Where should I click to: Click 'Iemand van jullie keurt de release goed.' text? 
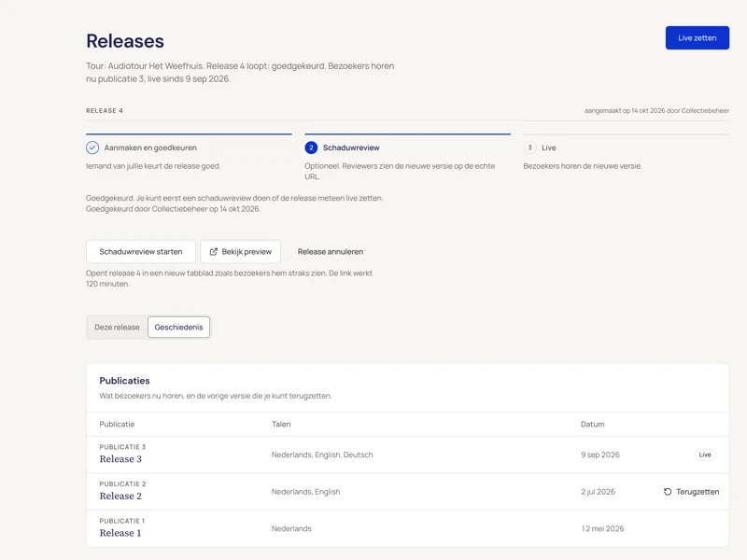(x=153, y=166)
